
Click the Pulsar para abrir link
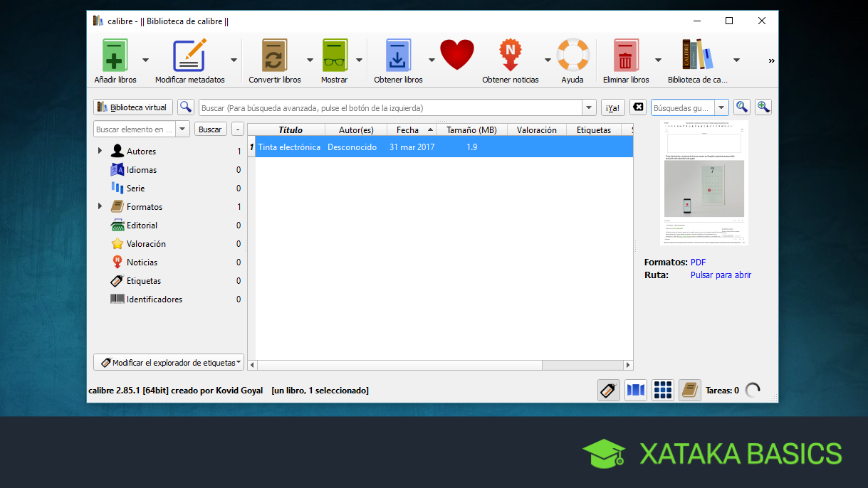tap(721, 275)
